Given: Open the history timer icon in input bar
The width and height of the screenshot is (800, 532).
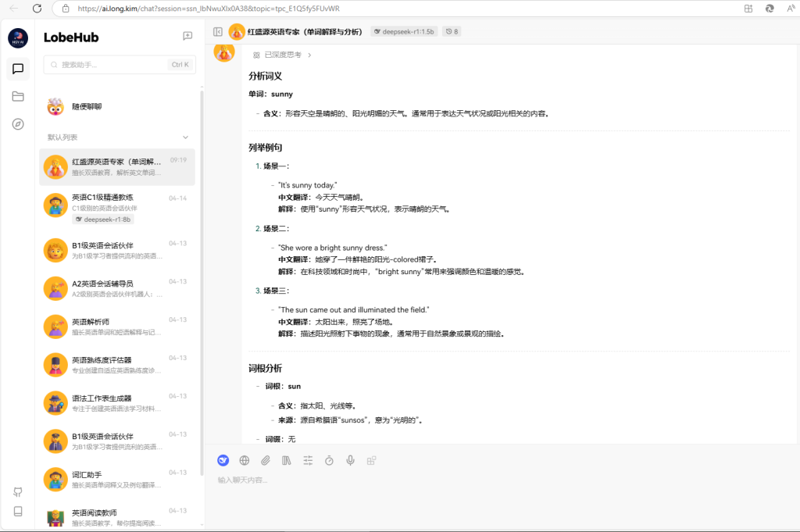Looking at the screenshot, I should 329,461.
